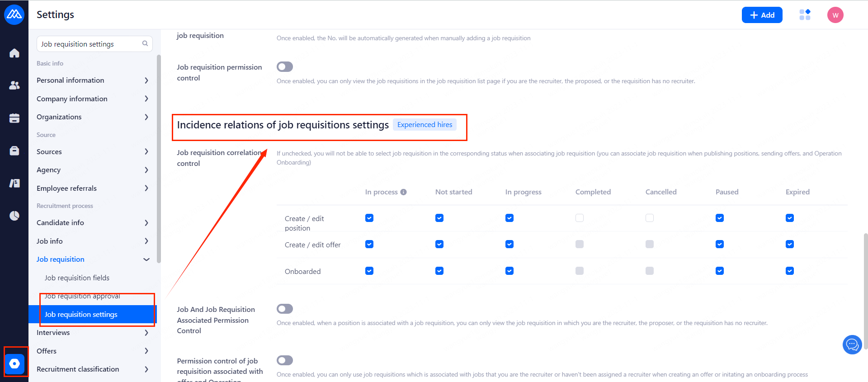Click the search magnifier icon in settings search

pyautogui.click(x=145, y=44)
